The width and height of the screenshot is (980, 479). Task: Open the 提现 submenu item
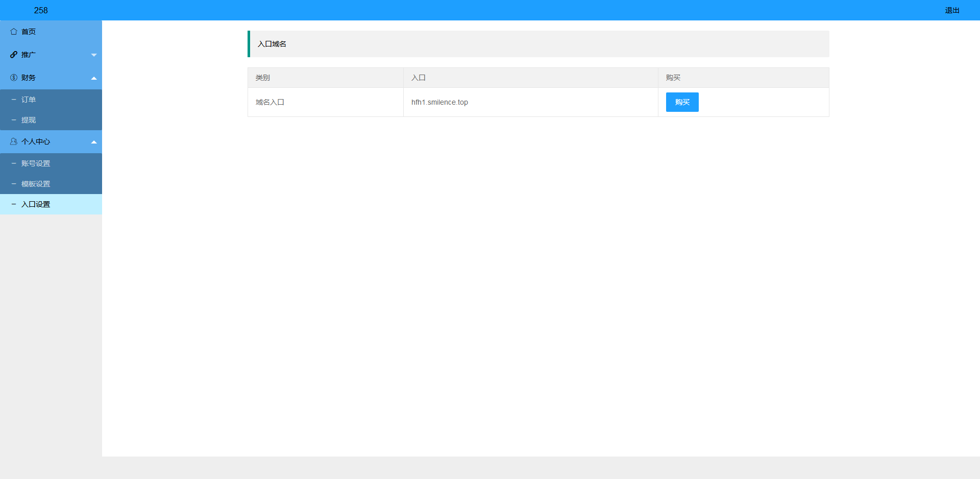click(29, 120)
